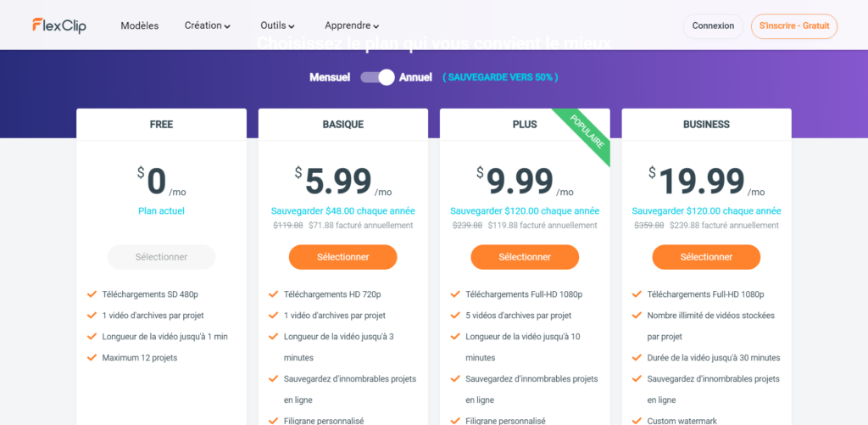Click the green POPULAIRE ribbon badge
The image size is (868, 425).
(587, 131)
